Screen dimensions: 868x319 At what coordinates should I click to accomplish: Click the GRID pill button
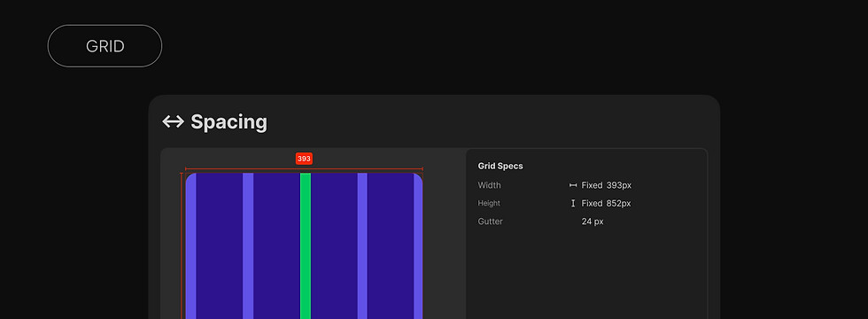click(x=105, y=46)
